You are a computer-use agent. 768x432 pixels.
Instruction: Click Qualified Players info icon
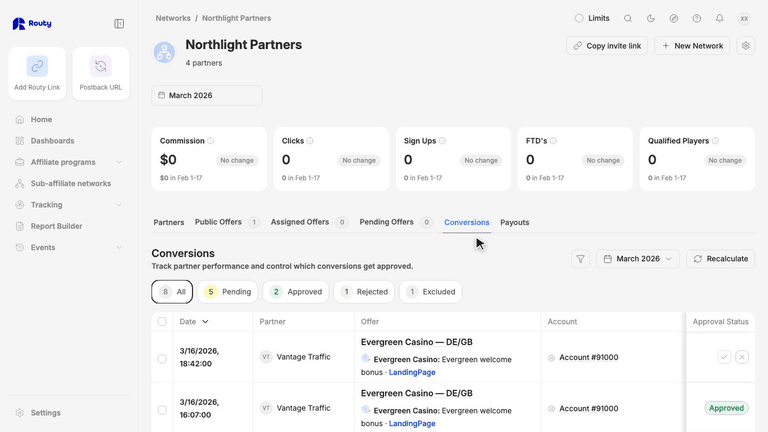715,141
